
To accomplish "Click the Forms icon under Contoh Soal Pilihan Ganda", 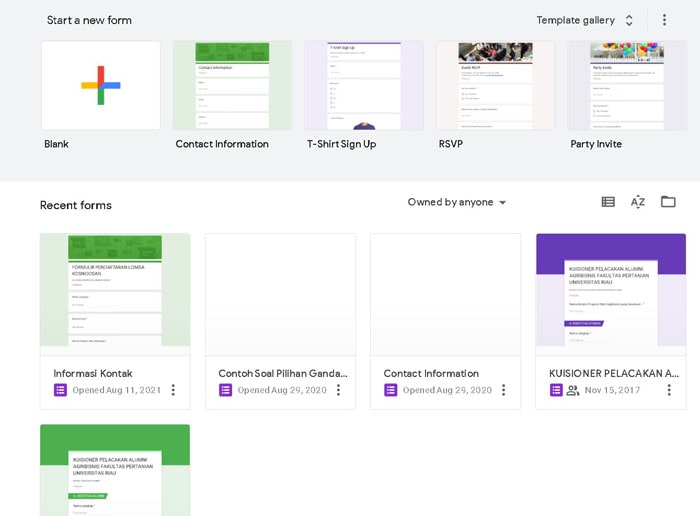I will (x=225, y=390).
